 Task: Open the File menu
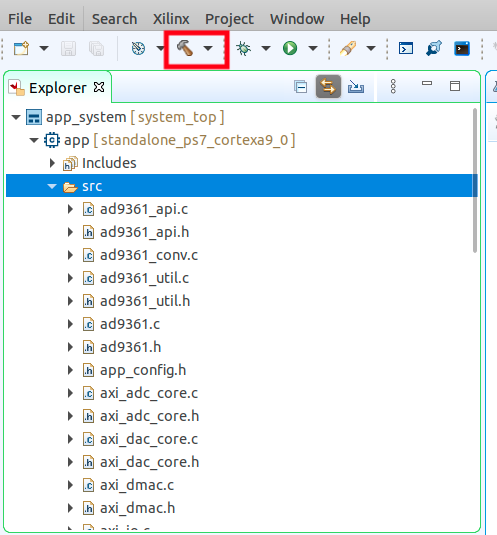click(20, 19)
